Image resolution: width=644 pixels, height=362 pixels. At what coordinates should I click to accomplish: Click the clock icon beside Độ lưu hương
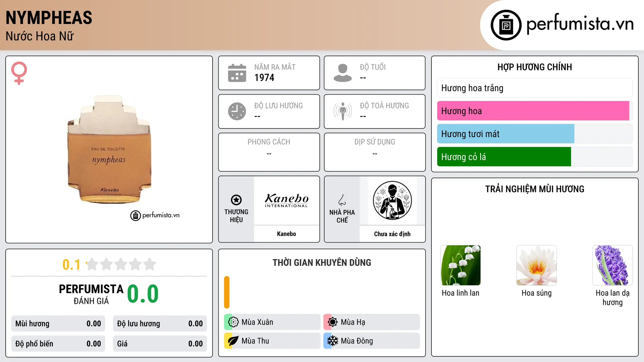coord(237,111)
